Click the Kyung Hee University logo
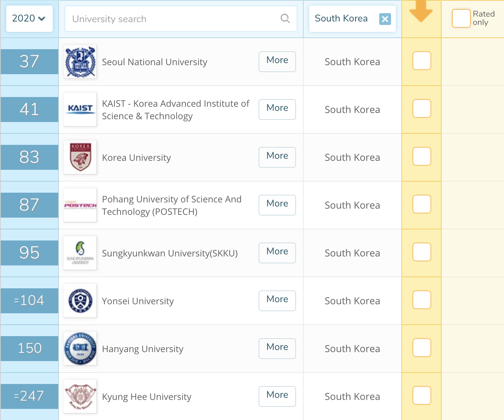 coord(80,396)
